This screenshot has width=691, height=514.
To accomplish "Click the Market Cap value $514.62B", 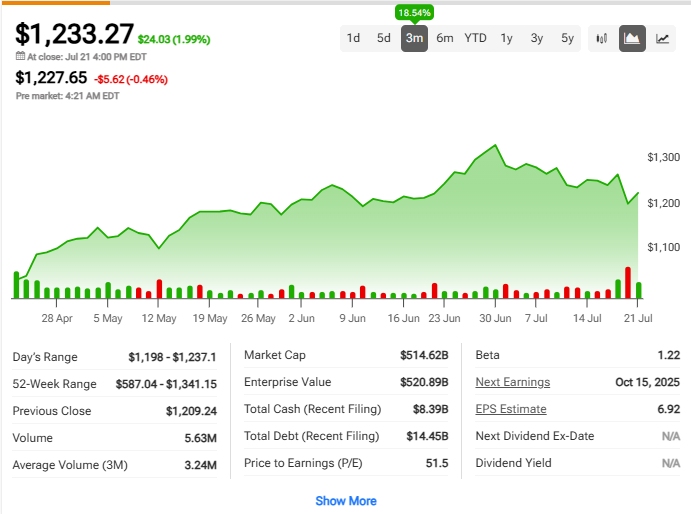I will pyautogui.click(x=424, y=355).
